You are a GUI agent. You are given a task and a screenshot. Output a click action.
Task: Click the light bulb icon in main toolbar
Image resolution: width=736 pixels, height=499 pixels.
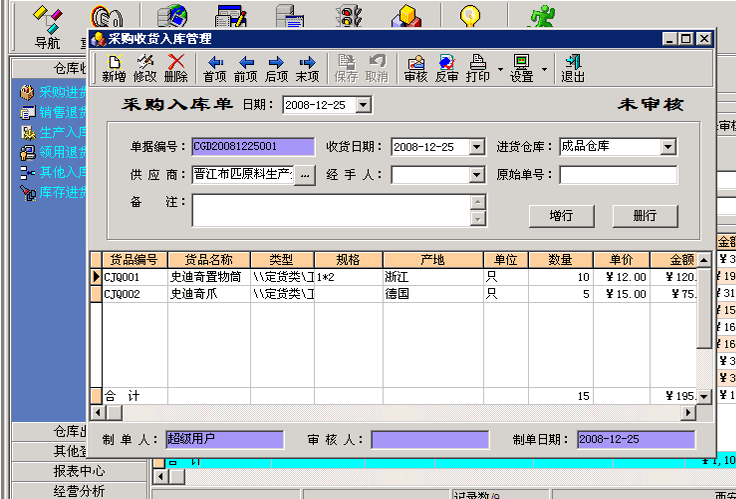pyautogui.click(x=468, y=15)
